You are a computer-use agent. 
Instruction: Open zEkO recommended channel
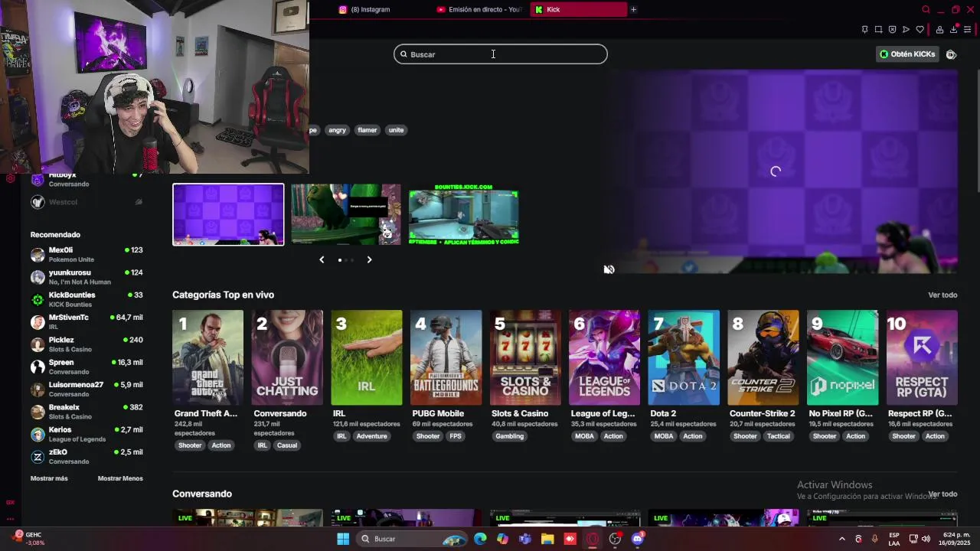point(87,456)
